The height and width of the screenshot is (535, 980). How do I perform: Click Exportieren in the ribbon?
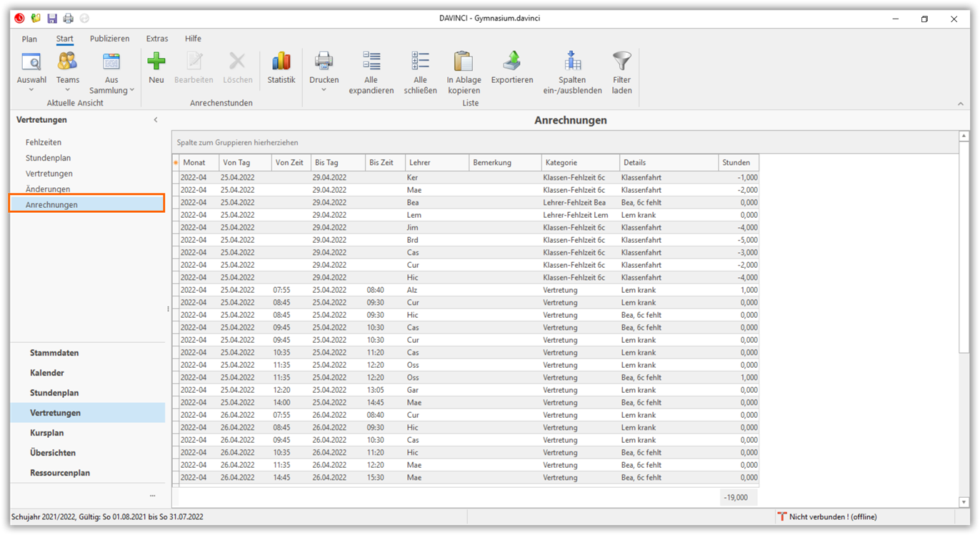click(511, 63)
